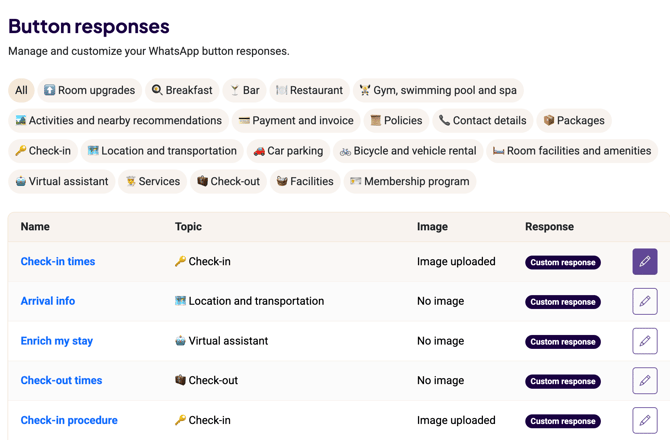Click edit pencil for Check-in procedure
The height and width of the screenshot is (440, 670).
coord(644,420)
